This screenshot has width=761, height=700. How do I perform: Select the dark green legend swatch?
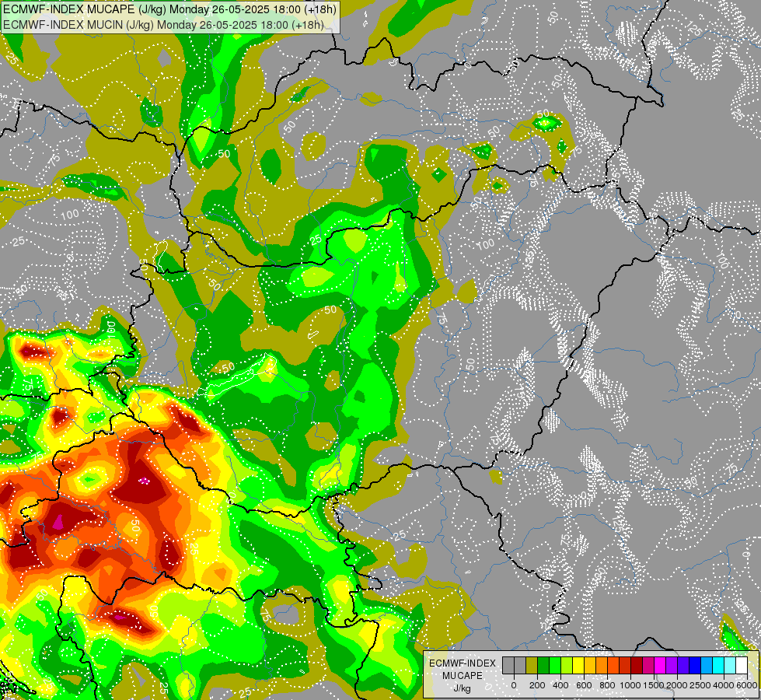(x=543, y=665)
